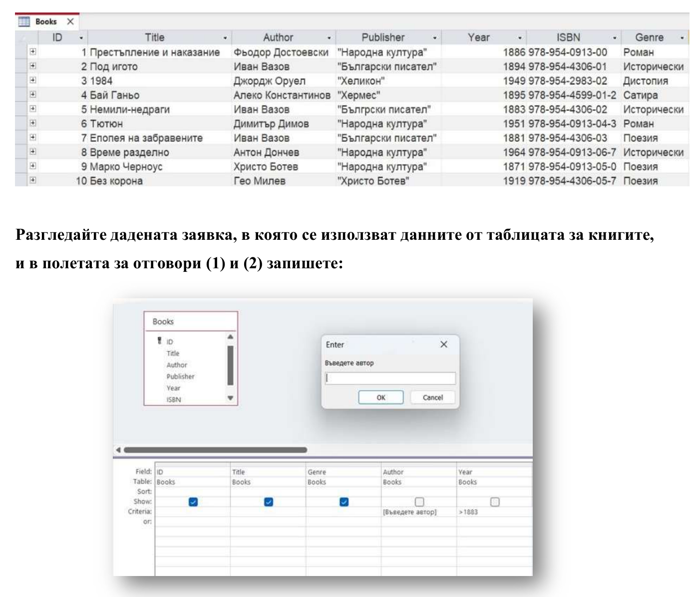Expand subdatasheet for 1984 row

click(x=32, y=80)
